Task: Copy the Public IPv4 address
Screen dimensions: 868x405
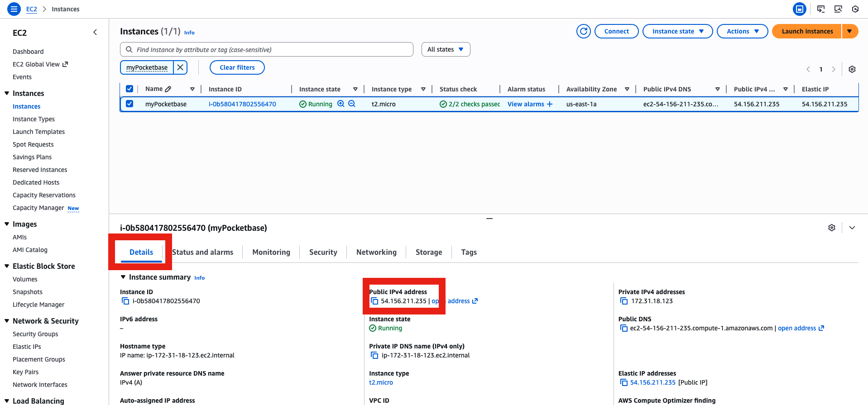Action: pos(374,301)
